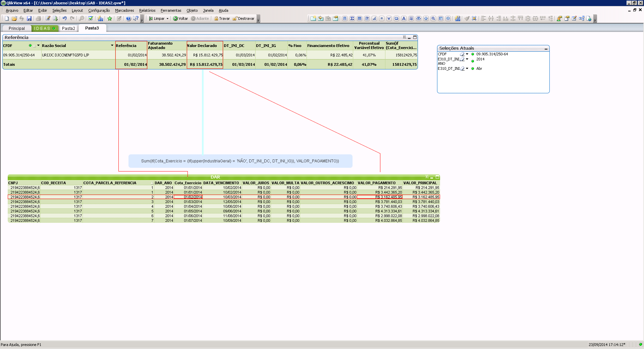Click the VALOR_PAGAMENTO column header in DAR

point(380,183)
